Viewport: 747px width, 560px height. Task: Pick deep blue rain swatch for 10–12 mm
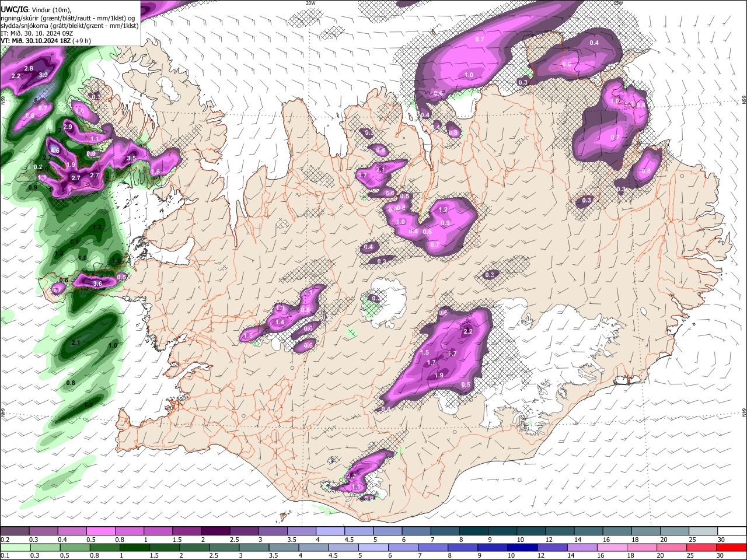point(522,547)
